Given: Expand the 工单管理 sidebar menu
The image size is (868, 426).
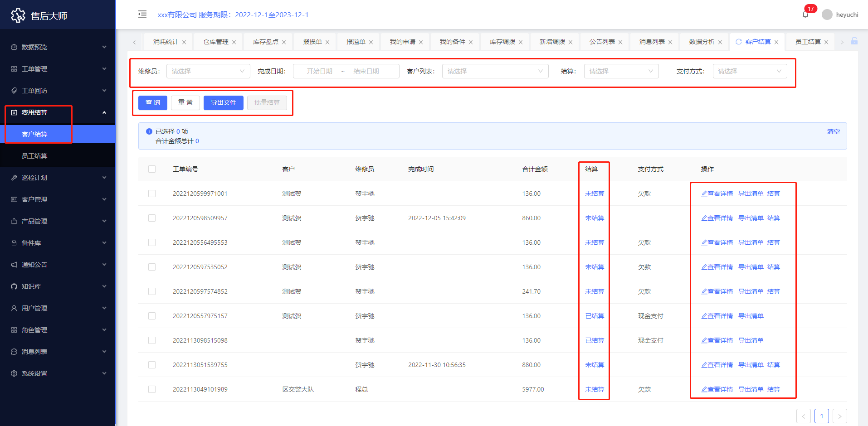Looking at the screenshot, I should (x=58, y=69).
